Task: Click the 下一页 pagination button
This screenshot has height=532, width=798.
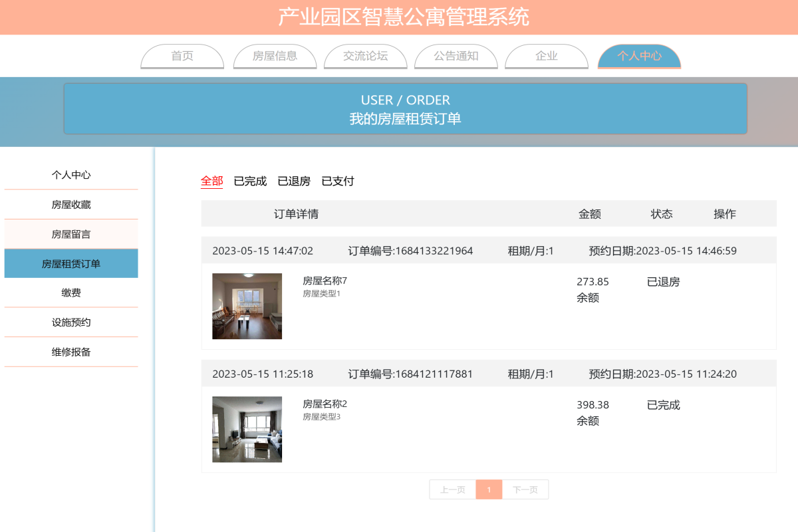Action: pyautogui.click(x=525, y=489)
